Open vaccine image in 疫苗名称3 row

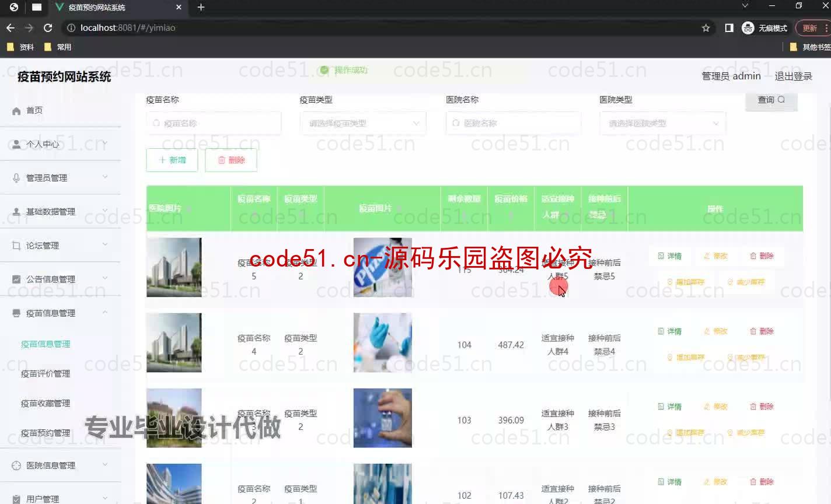coord(382,418)
